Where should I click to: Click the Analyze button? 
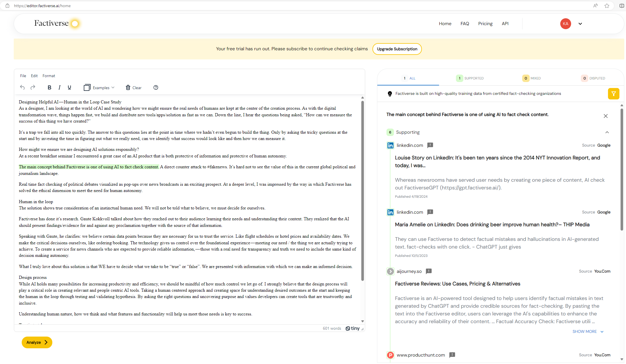tap(37, 342)
